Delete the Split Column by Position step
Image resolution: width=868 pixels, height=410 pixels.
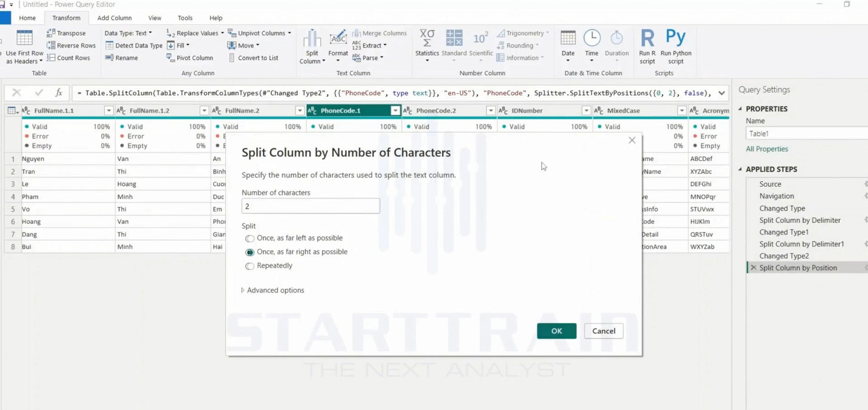click(x=754, y=268)
